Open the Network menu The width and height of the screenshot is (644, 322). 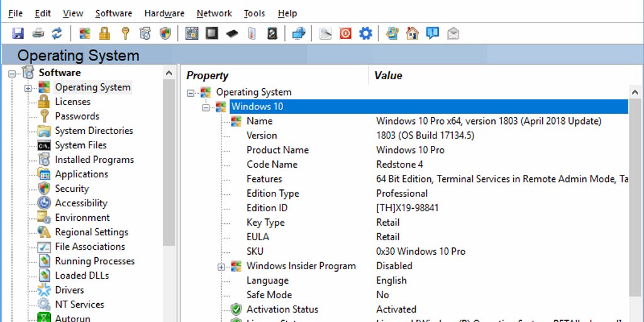pos(214,13)
